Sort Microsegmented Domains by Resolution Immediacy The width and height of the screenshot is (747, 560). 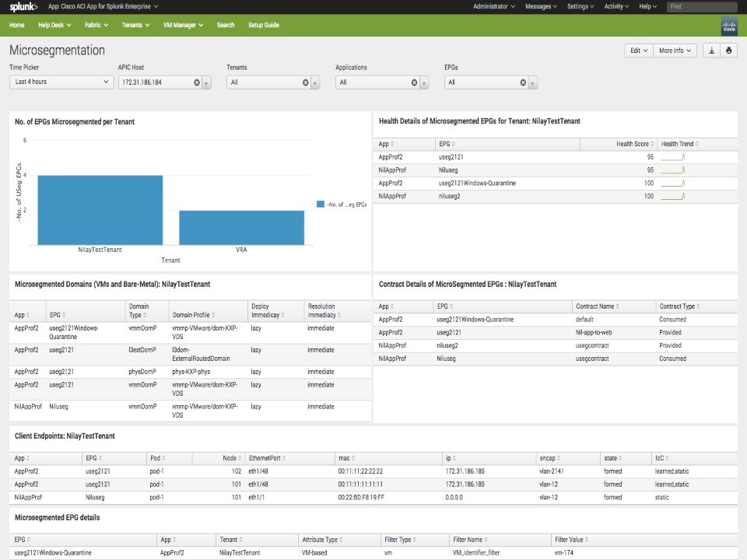click(x=324, y=310)
